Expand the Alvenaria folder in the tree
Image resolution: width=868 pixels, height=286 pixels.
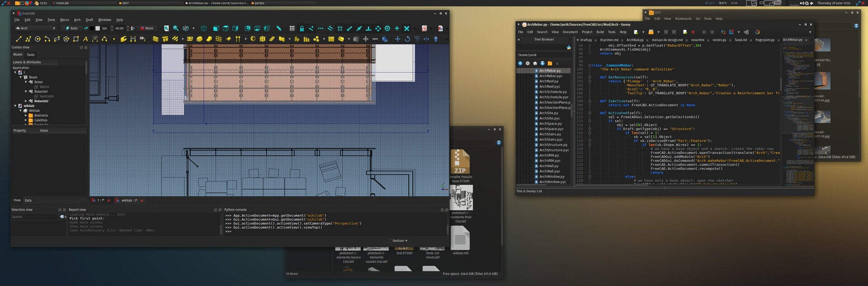tap(26, 115)
